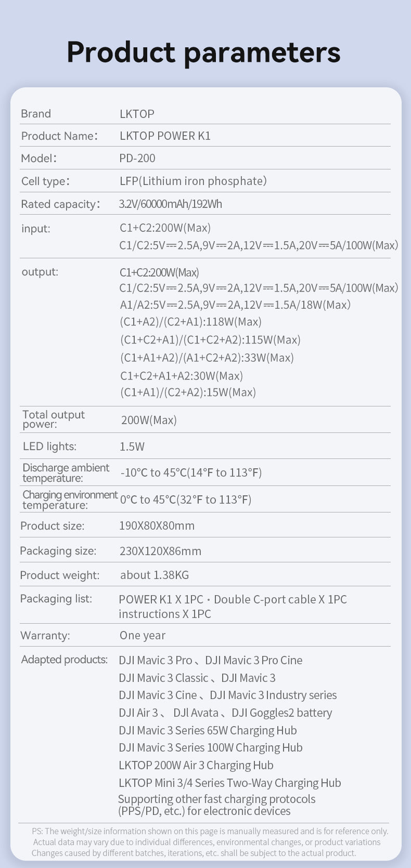Click the Adapted products label
This screenshot has width=411, height=868.
click(x=64, y=660)
